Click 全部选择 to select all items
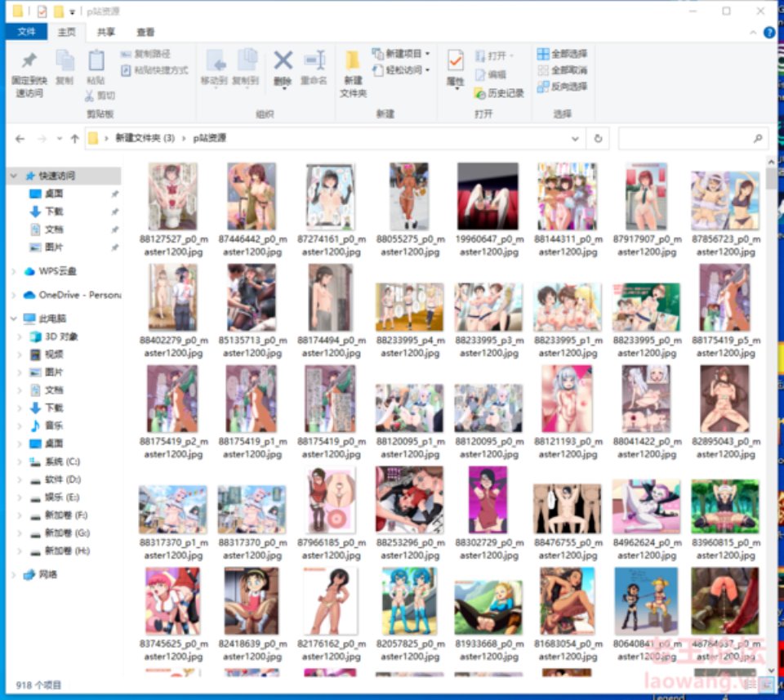This screenshot has width=784, height=700. tap(562, 53)
